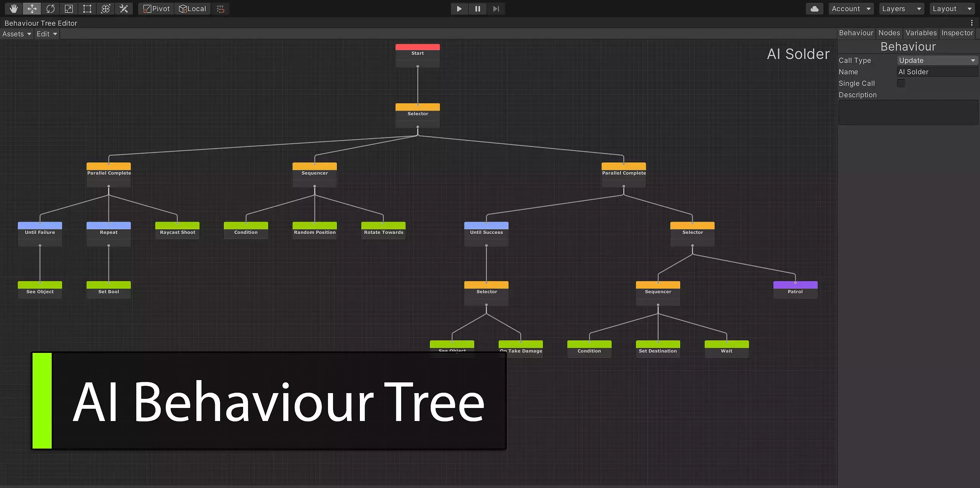Switch to the Variables tab
980x488 pixels.
coord(921,33)
